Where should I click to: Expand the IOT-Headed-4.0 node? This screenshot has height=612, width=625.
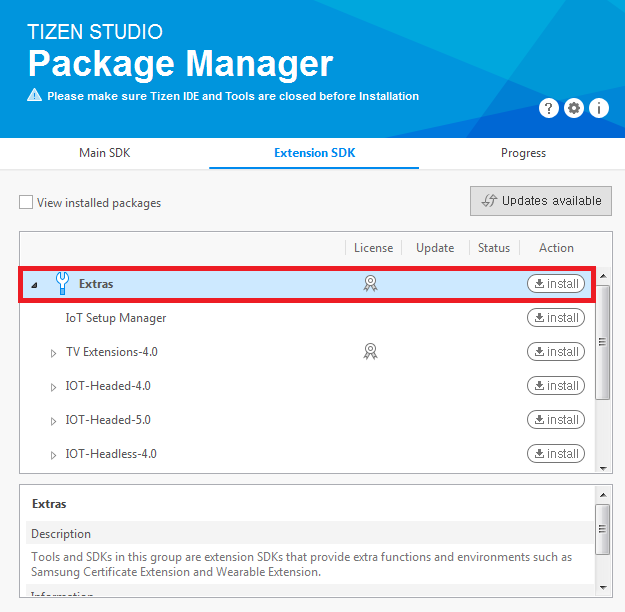click(x=54, y=387)
